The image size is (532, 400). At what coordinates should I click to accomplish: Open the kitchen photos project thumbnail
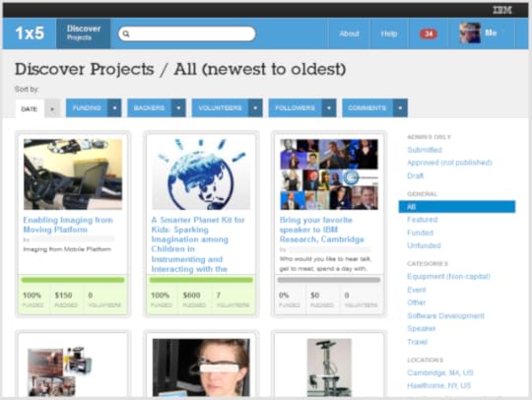click(x=60, y=371)
